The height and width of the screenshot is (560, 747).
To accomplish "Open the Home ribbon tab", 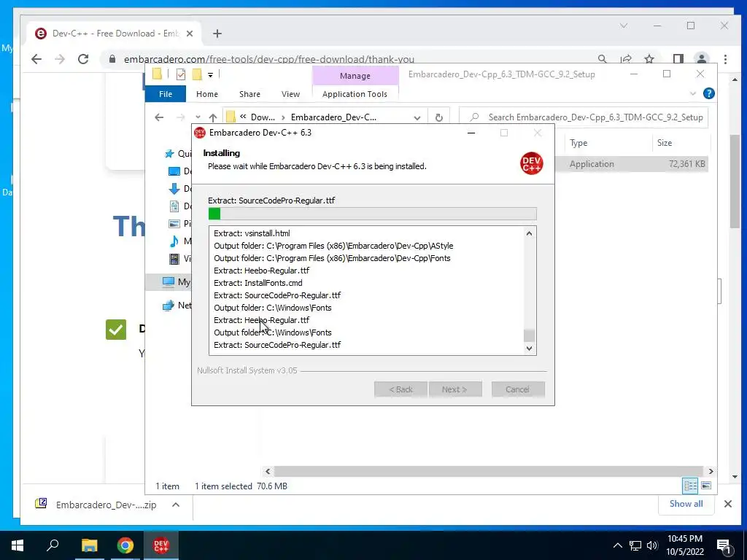I will [206, 94].
